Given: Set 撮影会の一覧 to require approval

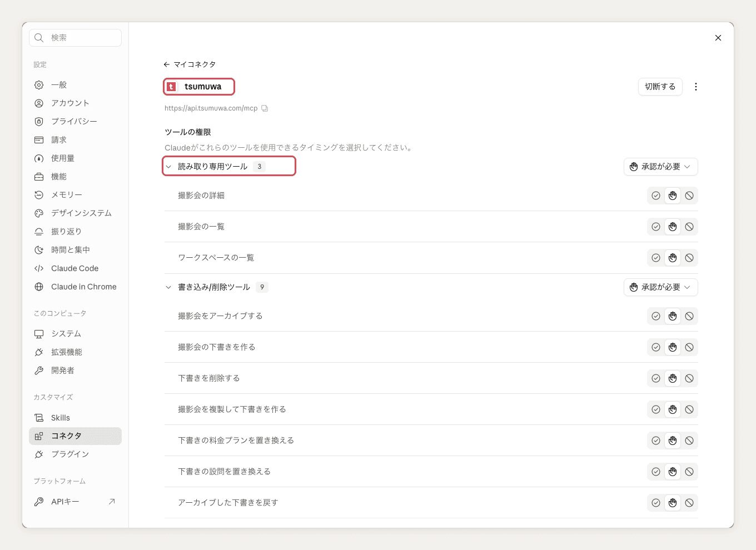Looking at the screenshot, I should (x=673, y=227).
